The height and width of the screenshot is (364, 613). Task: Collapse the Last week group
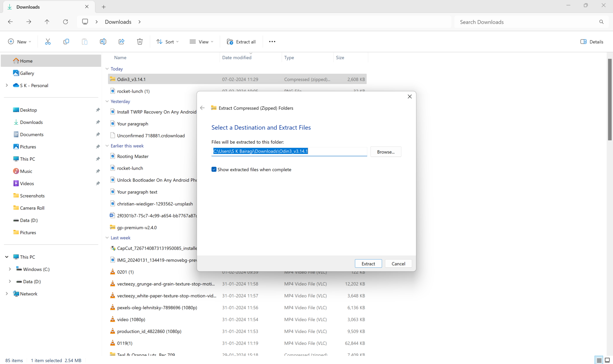point(107,237)
